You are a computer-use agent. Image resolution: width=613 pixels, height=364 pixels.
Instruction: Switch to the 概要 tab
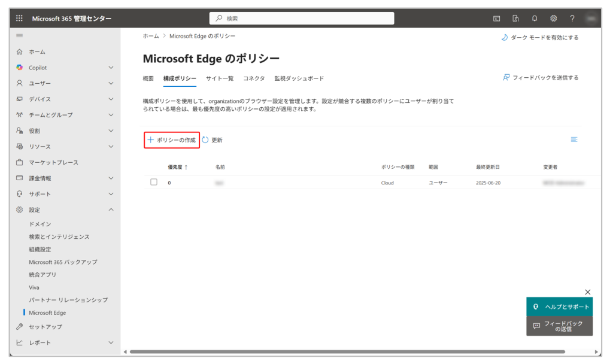pyautogui.click(x=148, y=78)
